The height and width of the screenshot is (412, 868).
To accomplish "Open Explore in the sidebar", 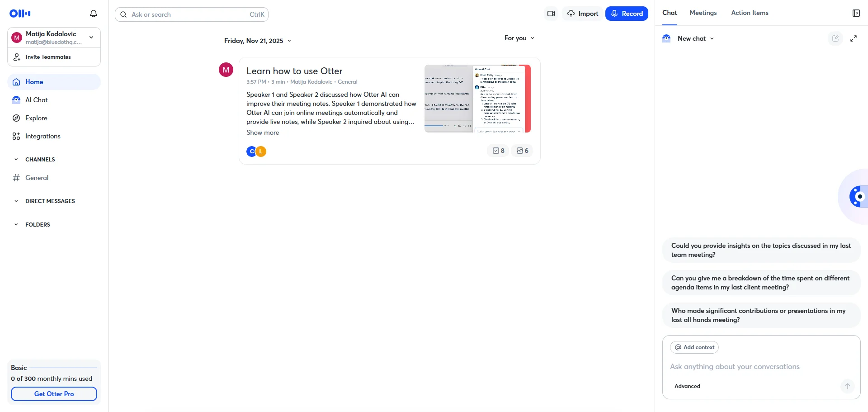I will click(x=54, y=118).
